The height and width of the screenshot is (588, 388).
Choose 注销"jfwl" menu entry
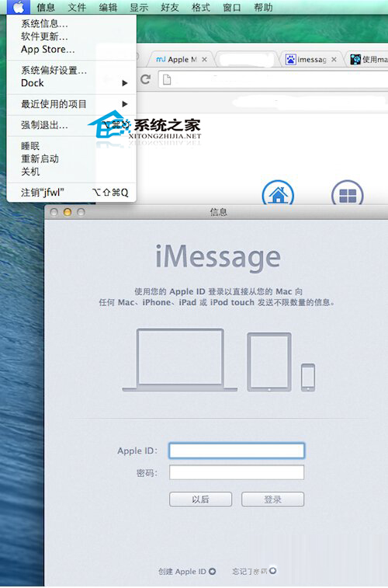(71, 193)
